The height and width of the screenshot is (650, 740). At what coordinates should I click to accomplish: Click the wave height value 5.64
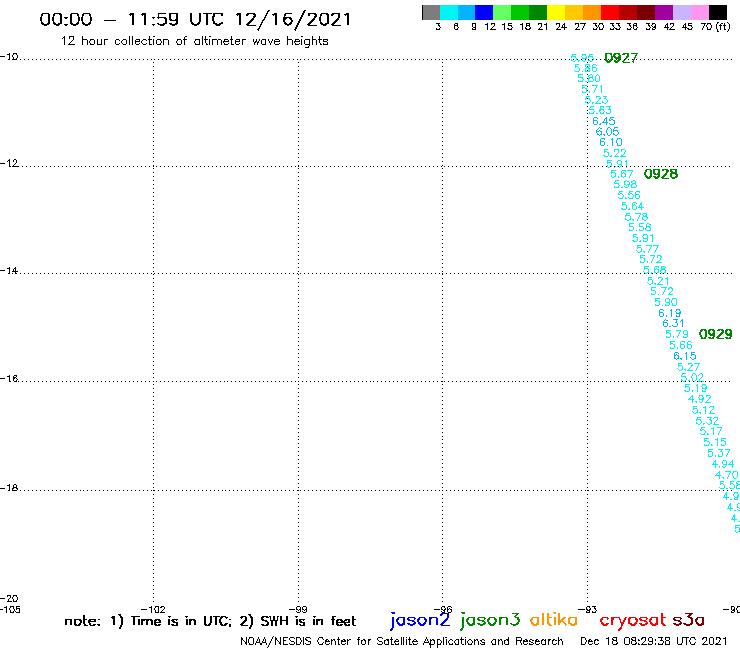tap(632, 206)
